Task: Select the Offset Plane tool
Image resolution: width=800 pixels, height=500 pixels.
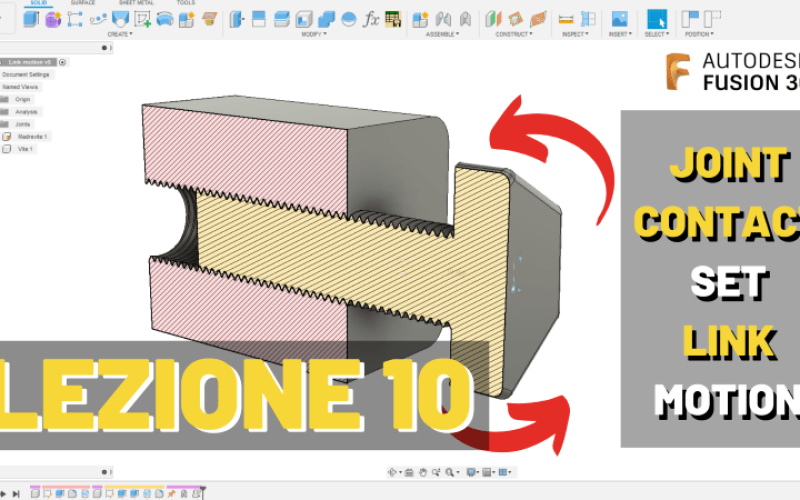Action: tap(493, 19)
